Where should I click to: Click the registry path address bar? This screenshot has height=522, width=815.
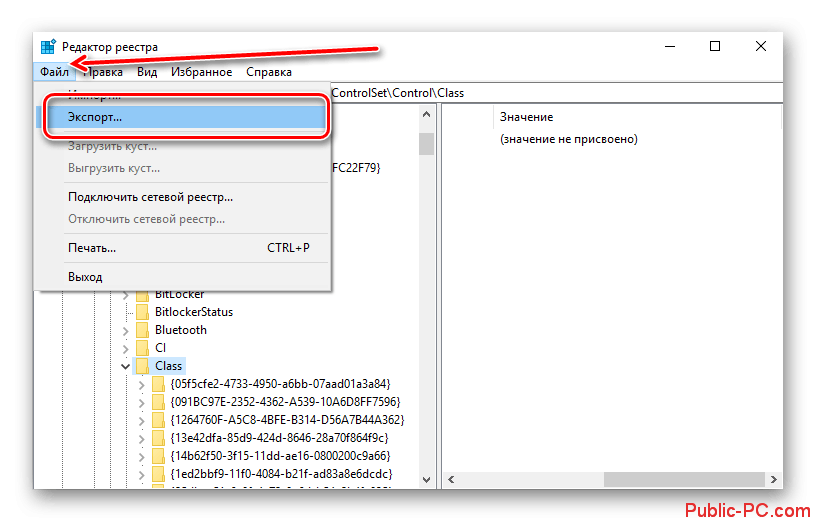click(x=556, y=93)
